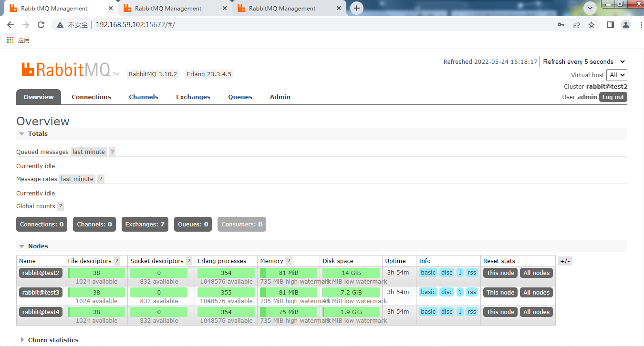The image size is (644, 347).
Task: Open the Queues tab
Action: coord(240,97)
